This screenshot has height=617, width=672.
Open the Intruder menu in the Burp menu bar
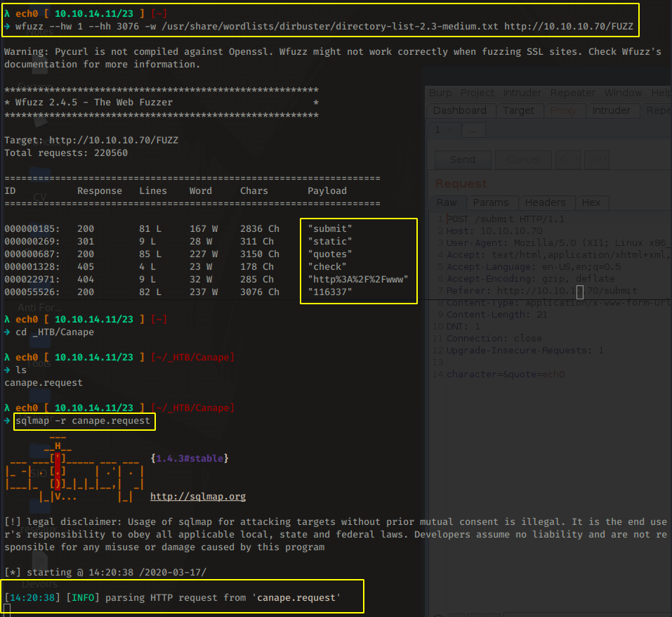click(x=522, y=93)
